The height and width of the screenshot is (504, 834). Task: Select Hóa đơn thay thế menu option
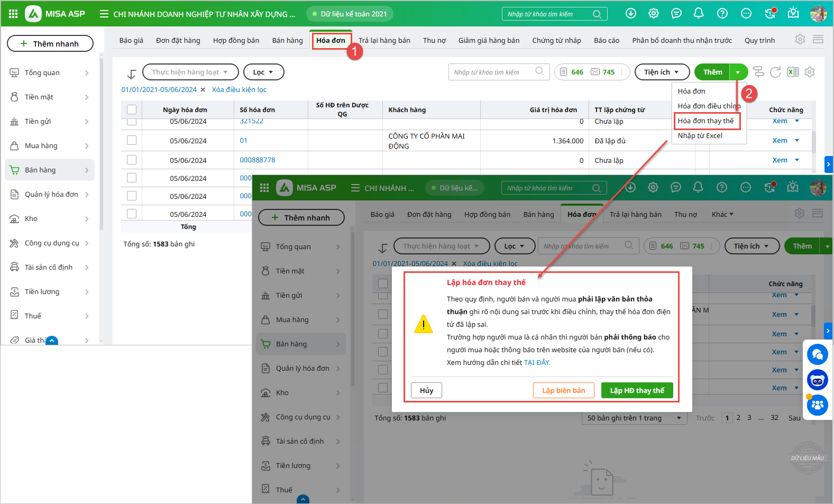(x=705, y=121)
